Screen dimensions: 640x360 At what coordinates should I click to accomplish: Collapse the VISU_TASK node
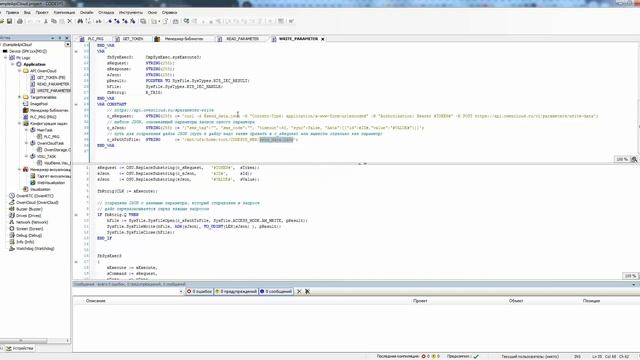click(27, 156)
